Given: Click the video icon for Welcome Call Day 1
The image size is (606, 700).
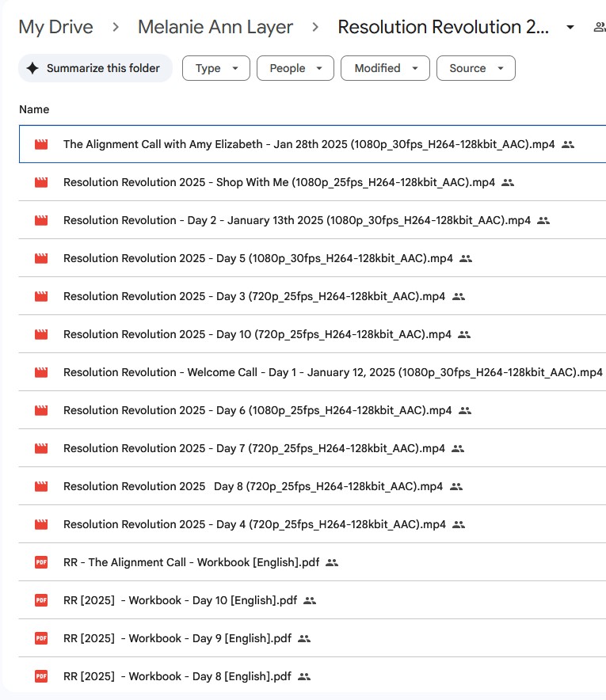Looking at the screenshot, I should [41, 372].
